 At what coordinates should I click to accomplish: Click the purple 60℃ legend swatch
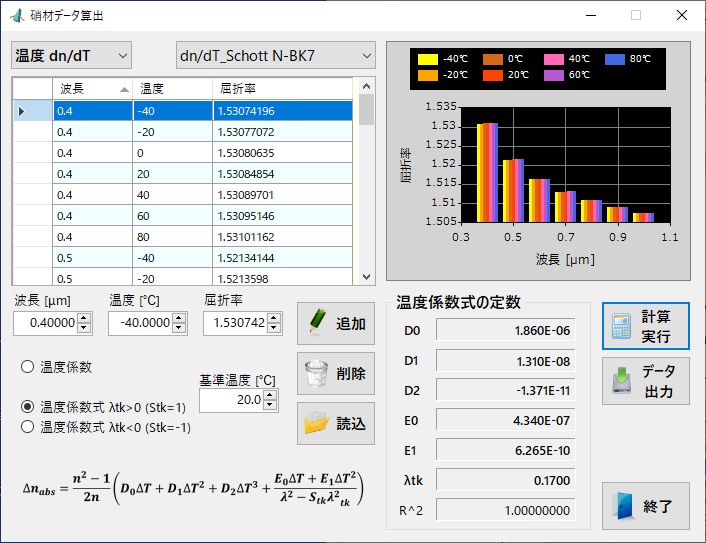[x=554, y=75]
